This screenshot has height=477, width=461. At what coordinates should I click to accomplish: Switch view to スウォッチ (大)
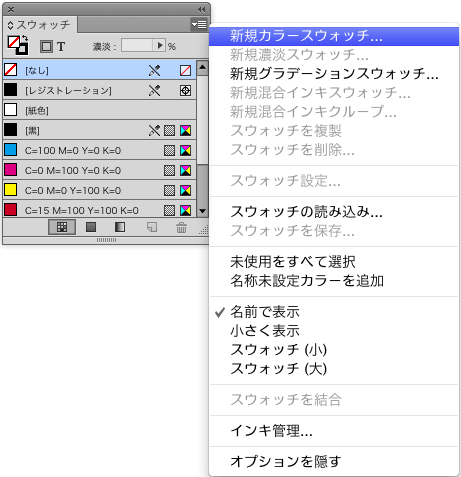click(x=279, y=369)
